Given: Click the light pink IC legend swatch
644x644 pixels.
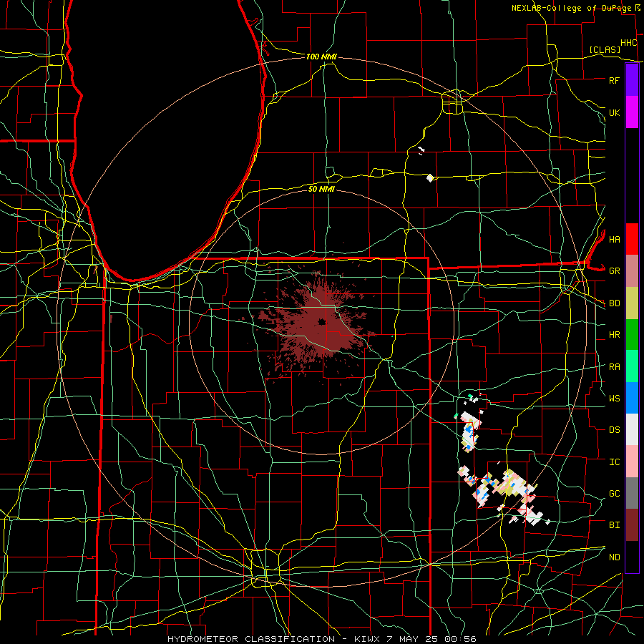Looking at the screenshot, I should 632,462.
